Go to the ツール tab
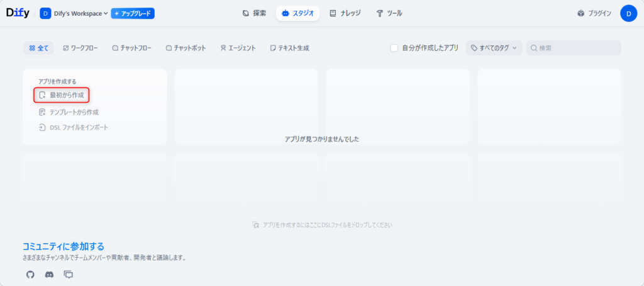The height and width of the screenshot is (286, 644). tap(389, 13)
